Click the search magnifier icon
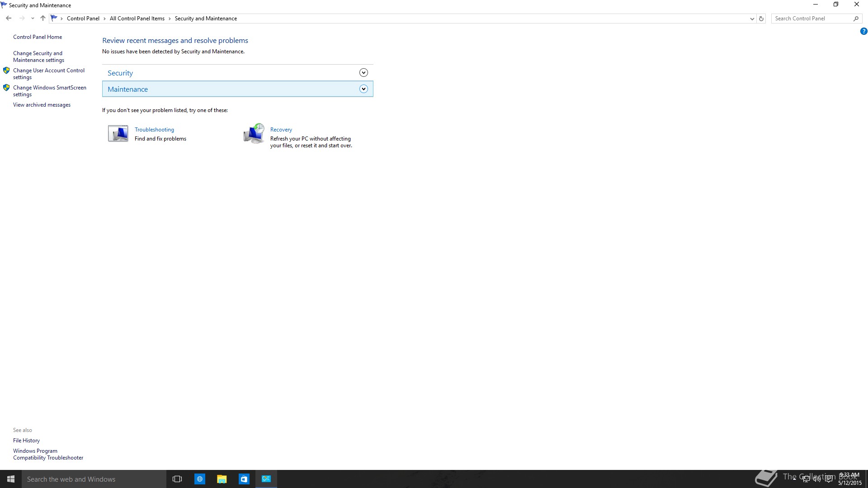The image size is (868, 488). coord(856,19)
